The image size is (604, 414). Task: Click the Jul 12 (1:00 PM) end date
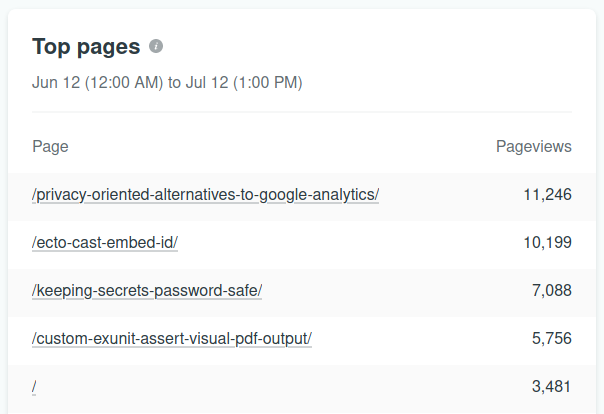[244, 82]
